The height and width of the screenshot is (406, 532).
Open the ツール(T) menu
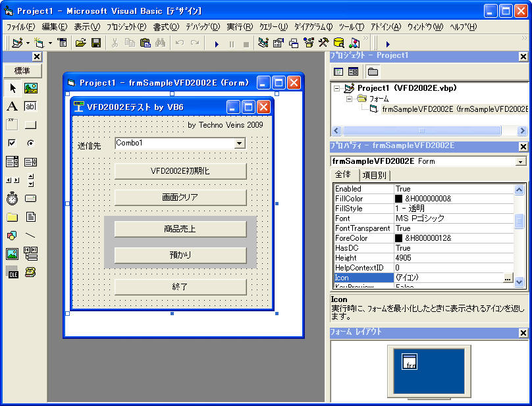click(351, 27)
